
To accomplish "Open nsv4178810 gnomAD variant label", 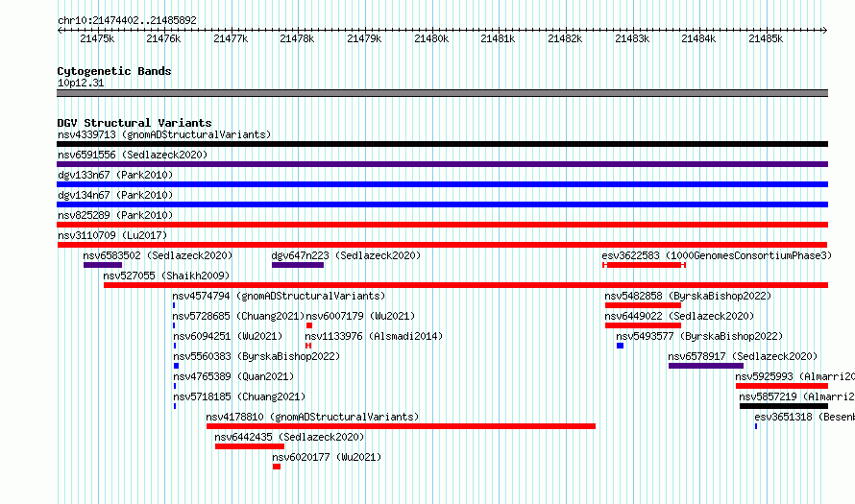I will (x=312, y=417).
